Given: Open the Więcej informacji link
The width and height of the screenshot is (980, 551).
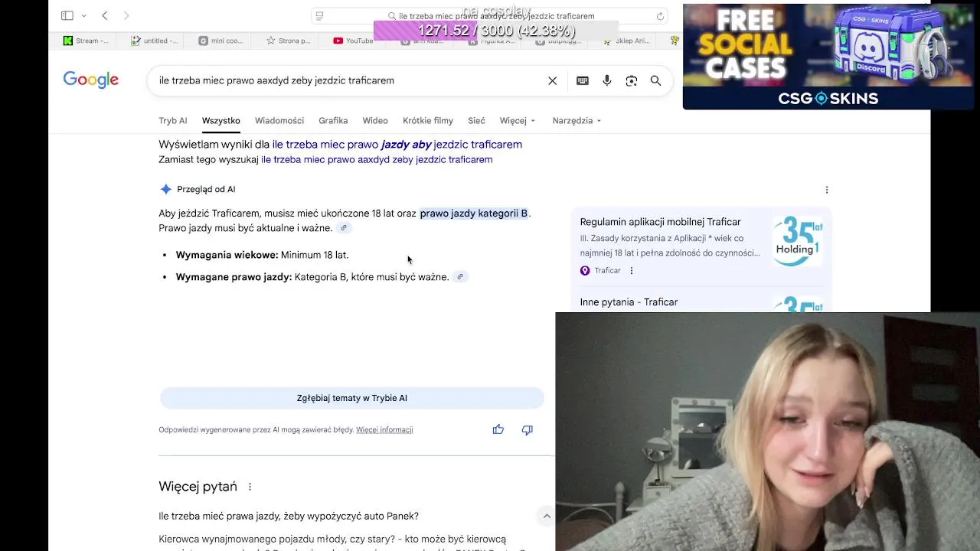Looking at the screenshot, I should click(x=384, y=430).
